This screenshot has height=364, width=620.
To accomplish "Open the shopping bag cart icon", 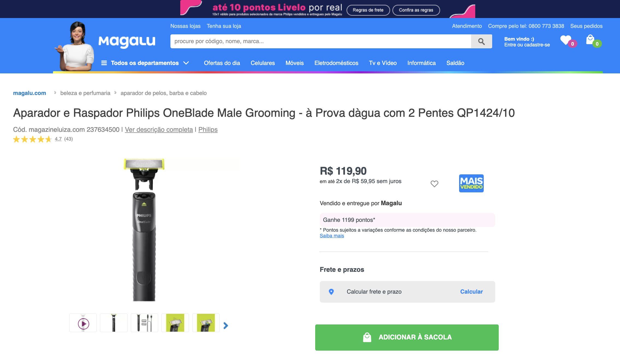I will pyautogui.click(x=590, y=40).
